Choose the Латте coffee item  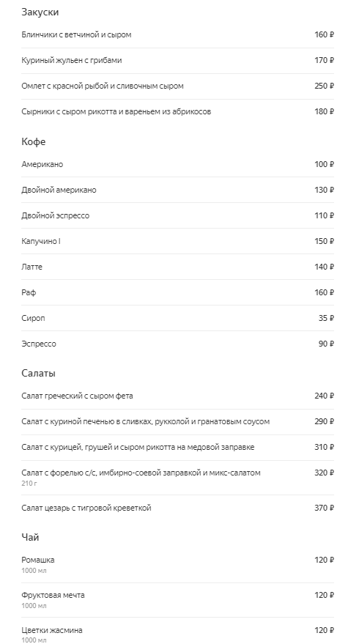(x=177, y=267)
